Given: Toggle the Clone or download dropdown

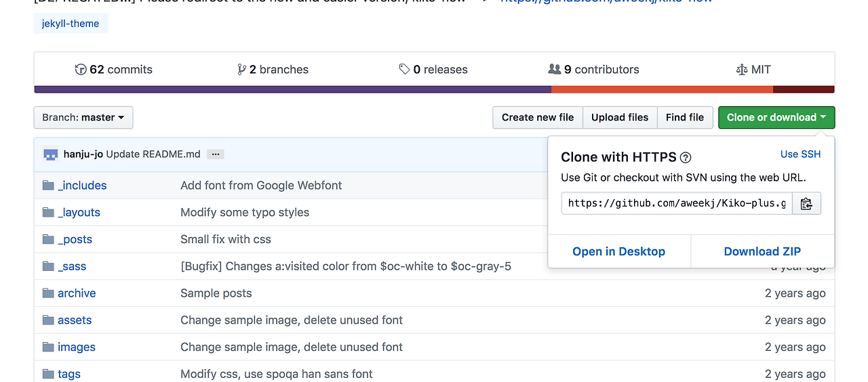Looking at the screenshot, I should pyautogui.click(x=776, y=117).
